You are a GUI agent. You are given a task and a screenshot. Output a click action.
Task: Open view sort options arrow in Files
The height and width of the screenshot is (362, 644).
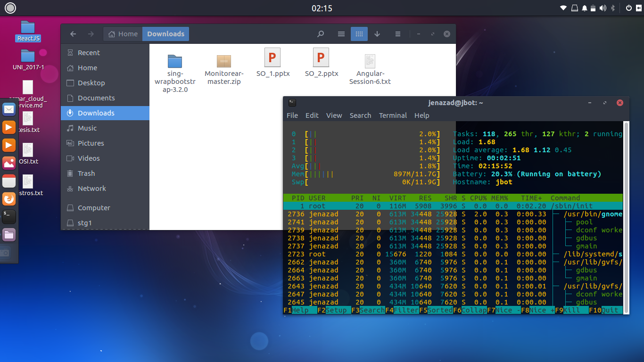[x=377, y=34]
